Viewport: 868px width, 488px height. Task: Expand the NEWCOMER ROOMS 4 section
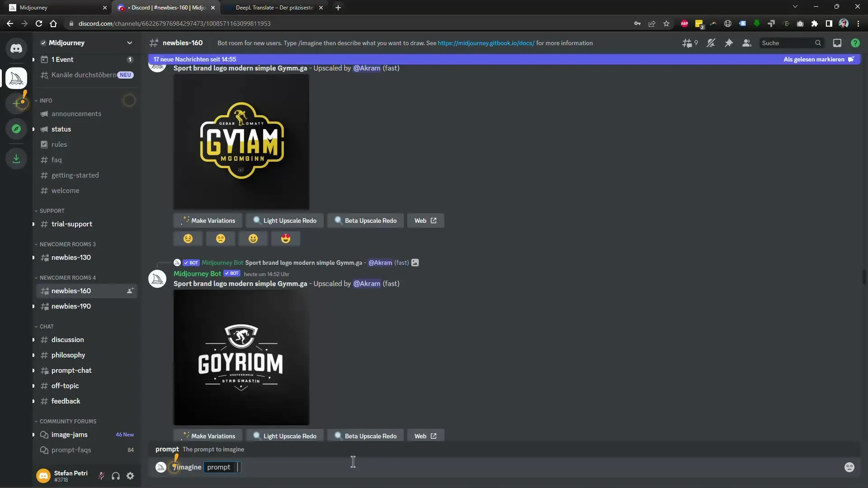[x=67, y=277]
